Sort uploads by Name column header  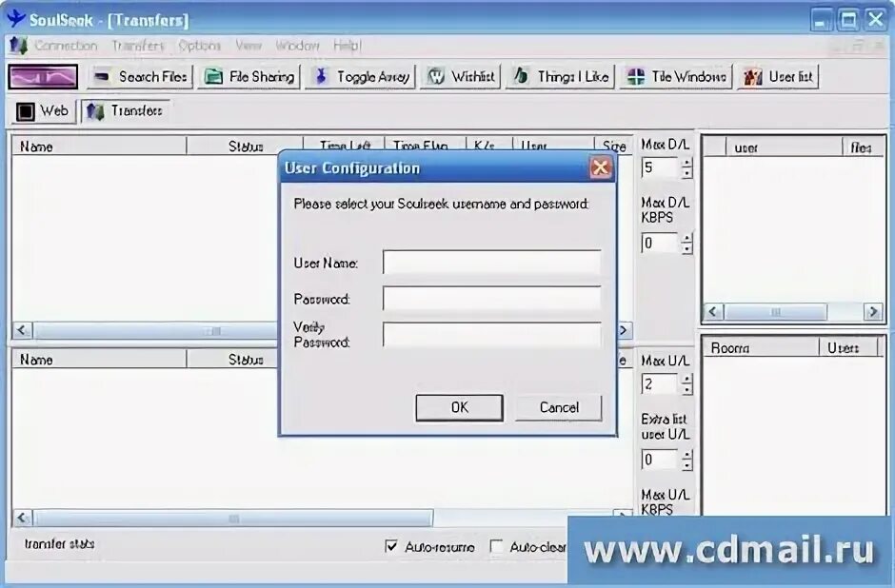pos(99,360)
